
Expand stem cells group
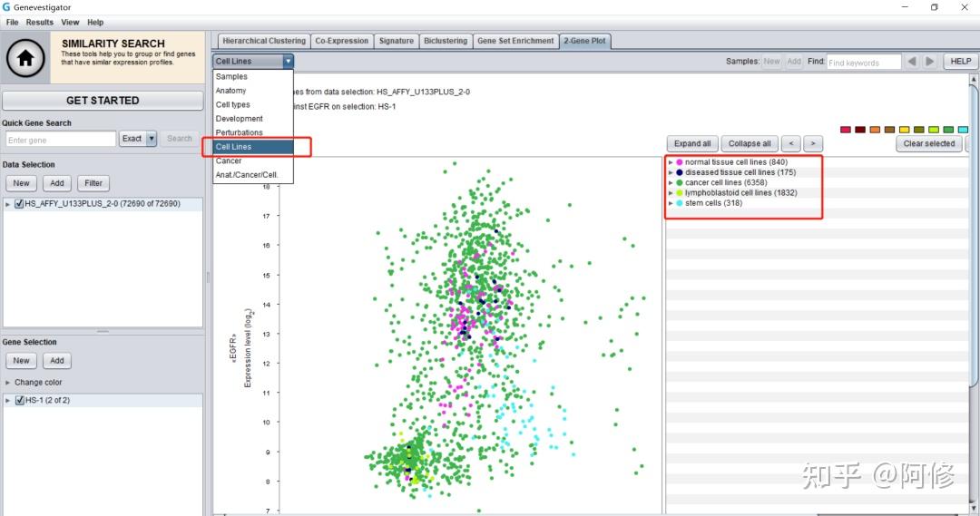[671, 203]
